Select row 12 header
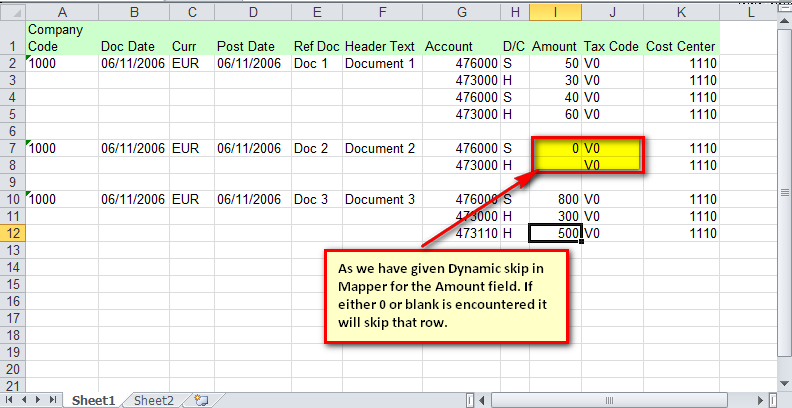 click(12, 233)
